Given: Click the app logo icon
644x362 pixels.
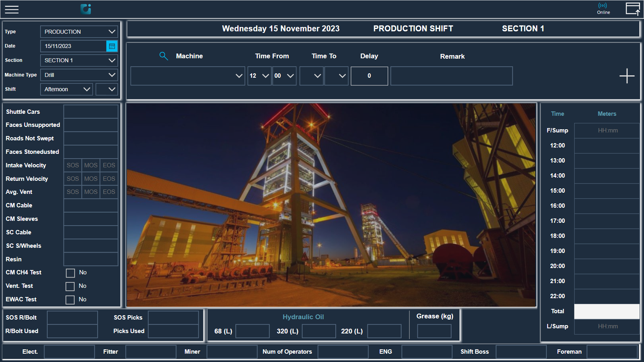Looking at the screenshot, I should tap(86, 9).
